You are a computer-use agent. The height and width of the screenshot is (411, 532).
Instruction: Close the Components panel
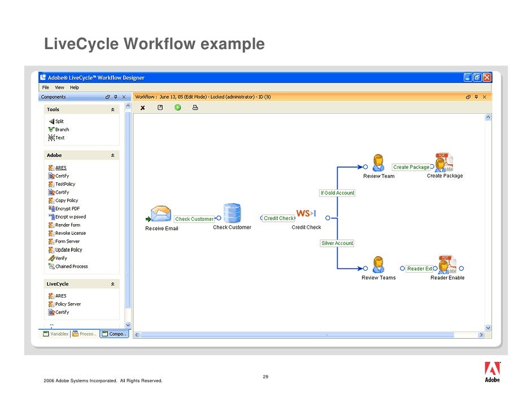tap(124, 97)
